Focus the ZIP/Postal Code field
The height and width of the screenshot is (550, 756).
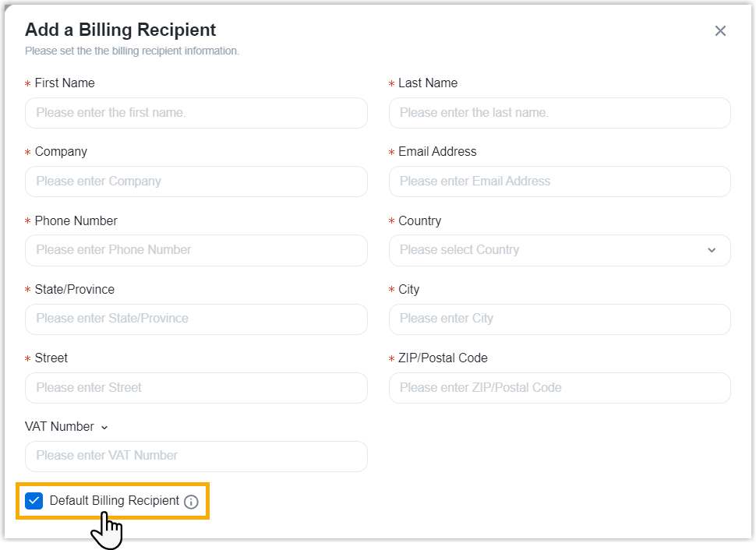[559, 388]
